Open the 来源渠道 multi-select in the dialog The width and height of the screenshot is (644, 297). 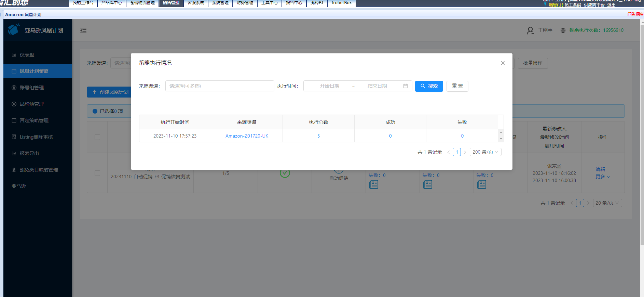(x=220, y=86)
